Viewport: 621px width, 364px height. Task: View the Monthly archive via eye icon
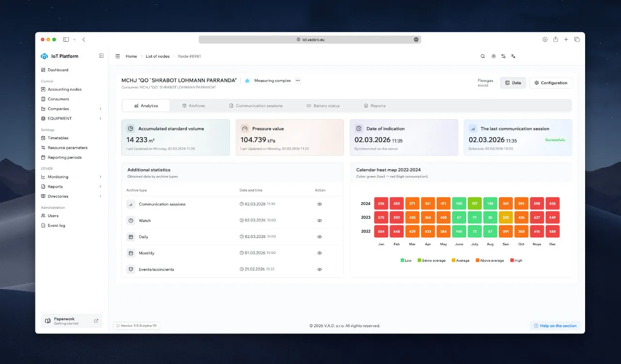tap(319, 253)
